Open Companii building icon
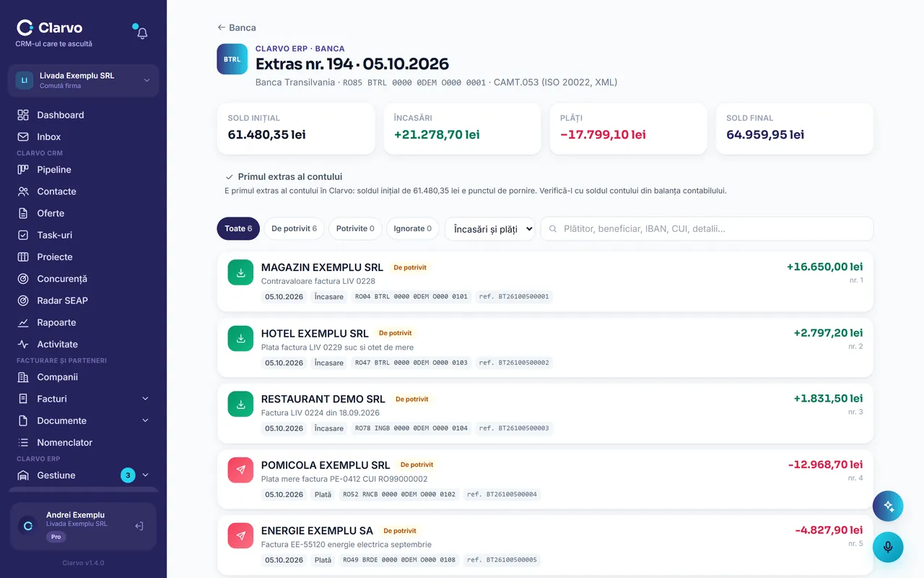Screen dimensions: 924x578 coord(23,377)
